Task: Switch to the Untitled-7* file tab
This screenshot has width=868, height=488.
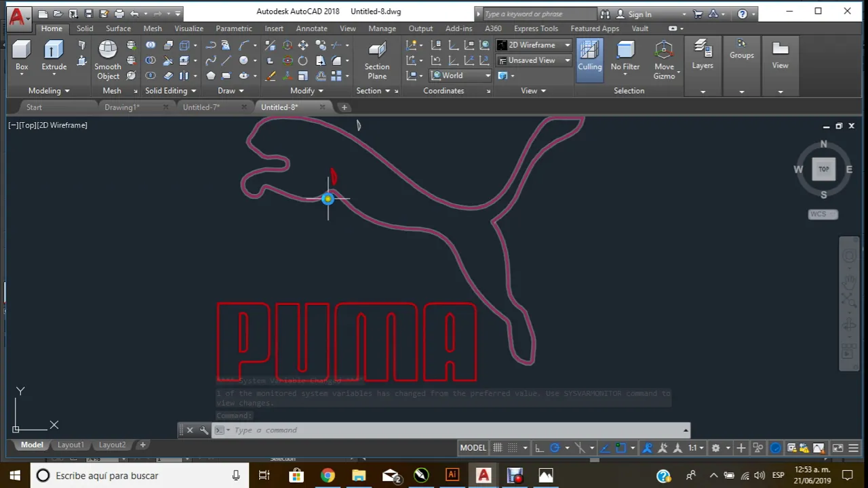Action: (201, 107)
